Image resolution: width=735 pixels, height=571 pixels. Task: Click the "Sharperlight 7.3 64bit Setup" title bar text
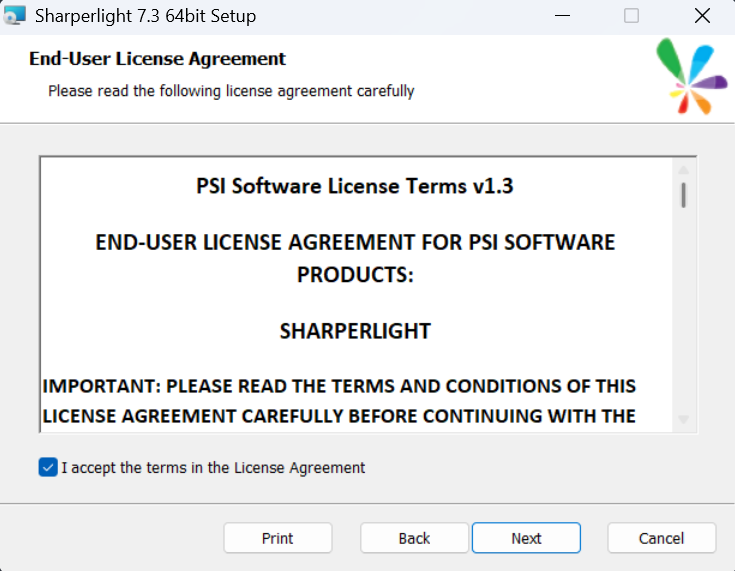(x=145, y=16)
